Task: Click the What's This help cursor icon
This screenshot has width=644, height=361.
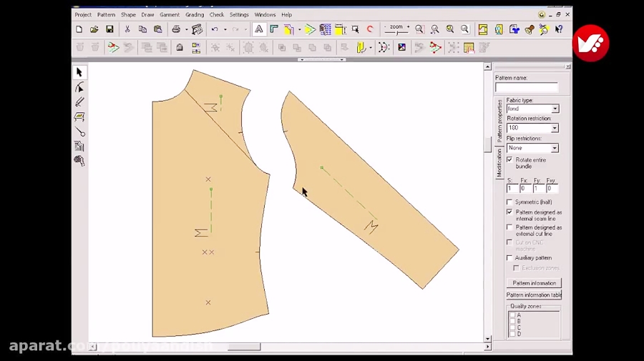Action: click(x=559, y=29)
